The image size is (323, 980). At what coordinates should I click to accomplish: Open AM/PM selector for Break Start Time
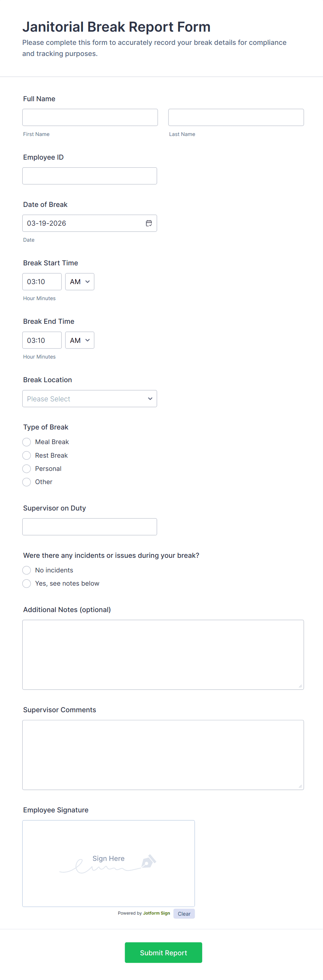point(80,282)
